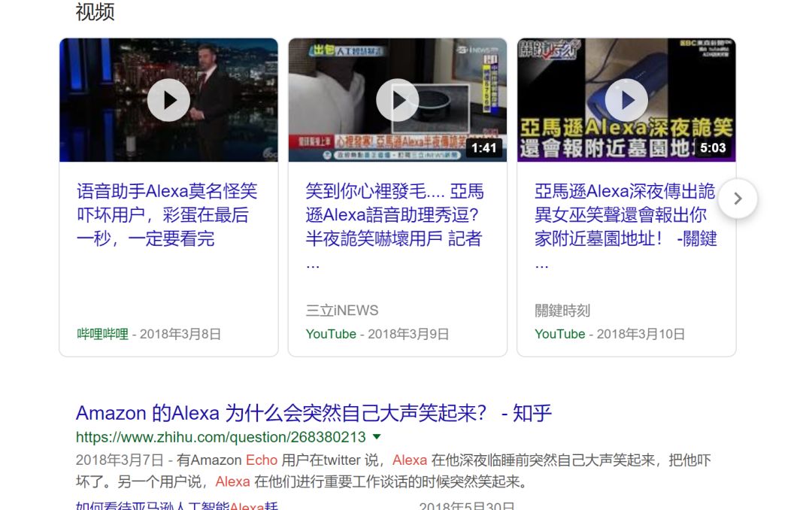Viewport: 812px width, 510px height.
Task: Click the 哔哩哔哩 source label
Action: point(102,334)
